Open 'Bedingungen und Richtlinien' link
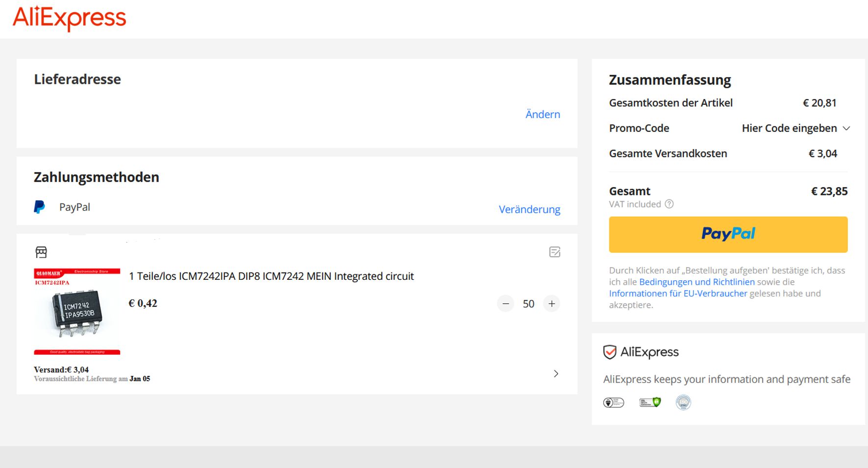The width and height of the screenshot is (868, 468). tap(697, 282)
